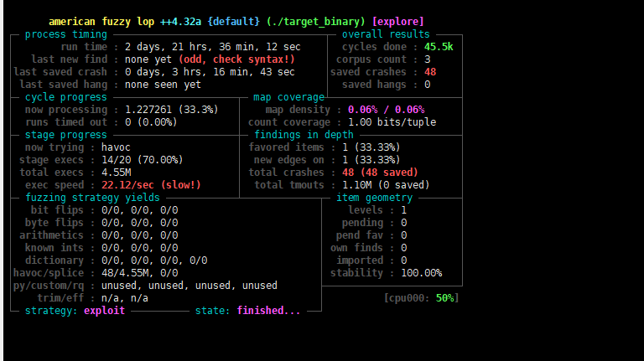Click the 'item geometry' section header
The height and width of the screenshot is (361, 644).
click(x=374, y=198)
